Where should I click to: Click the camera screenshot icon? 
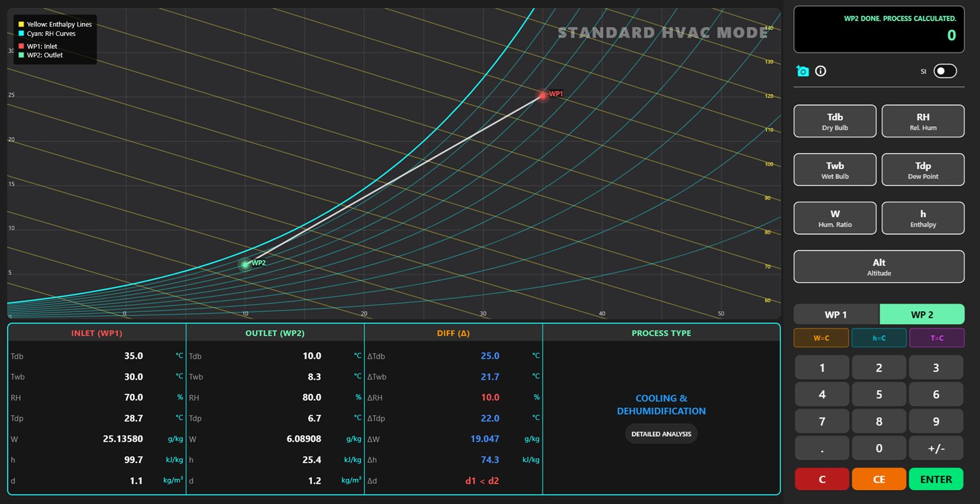[802, 71]
